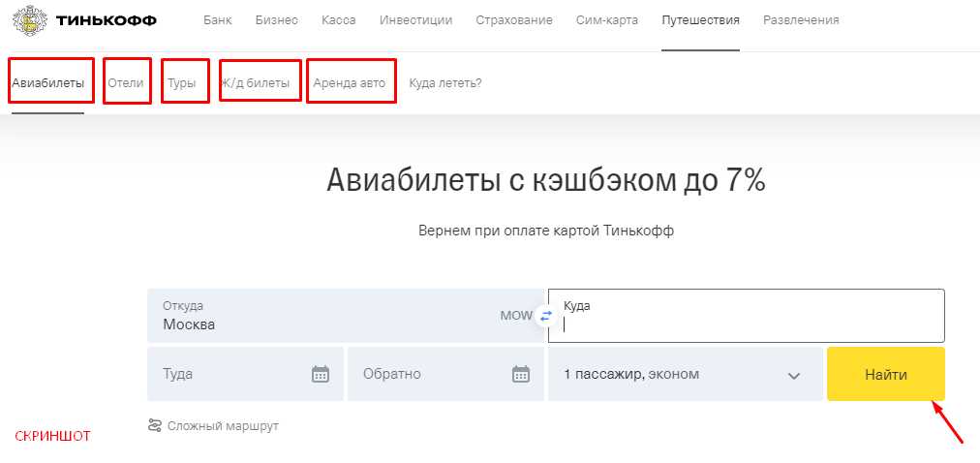Open Куда лететь? tab

[x=445, y=82]
